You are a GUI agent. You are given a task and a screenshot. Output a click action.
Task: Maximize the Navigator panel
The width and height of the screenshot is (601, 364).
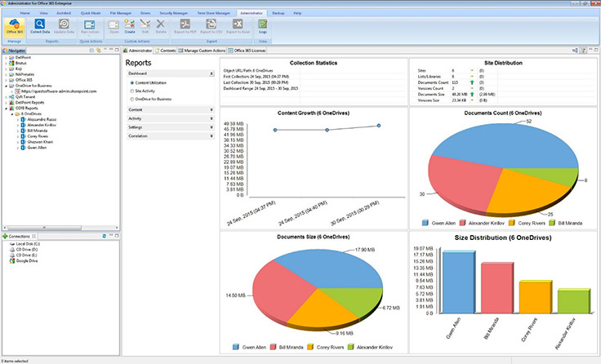(117, 51)
